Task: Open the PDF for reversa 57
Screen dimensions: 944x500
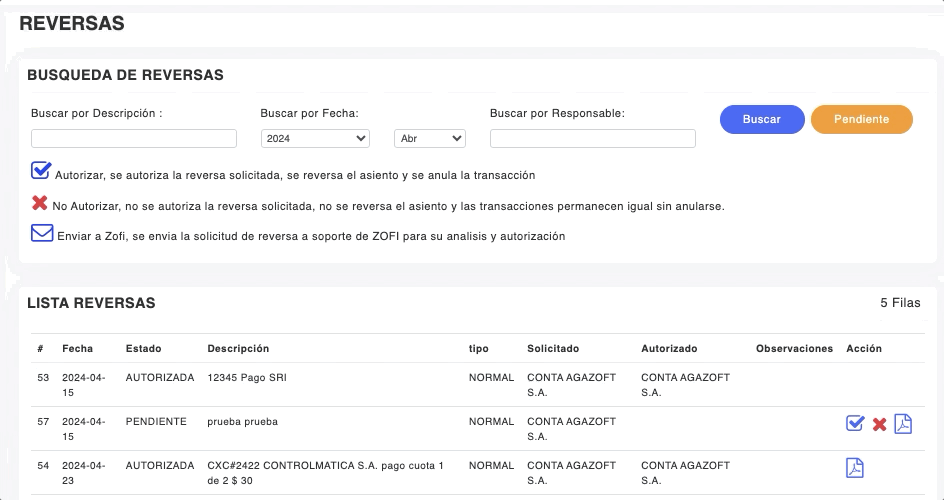Action: (x=903, y=424)
